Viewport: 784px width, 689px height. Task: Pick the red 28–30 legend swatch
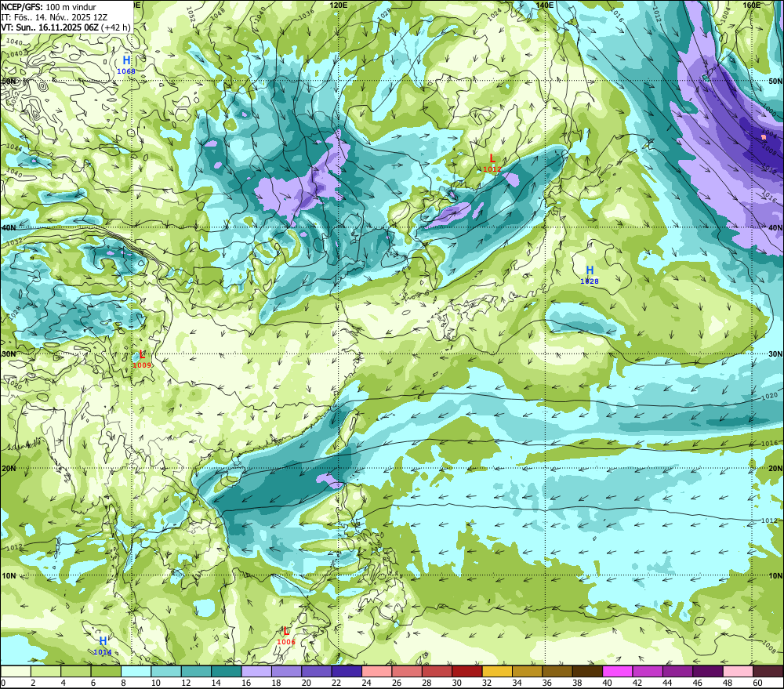point(437,671)
